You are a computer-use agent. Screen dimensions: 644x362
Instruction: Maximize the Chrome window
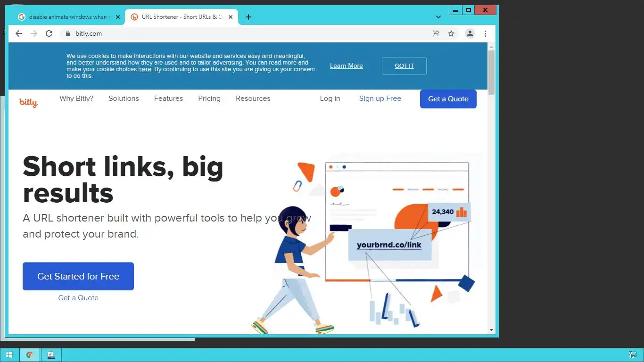coord(469,10)
